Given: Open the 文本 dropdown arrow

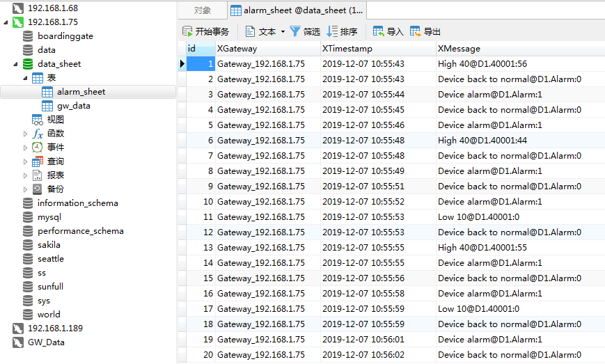Looking at the screenshot, I should [x=283, y=31].
